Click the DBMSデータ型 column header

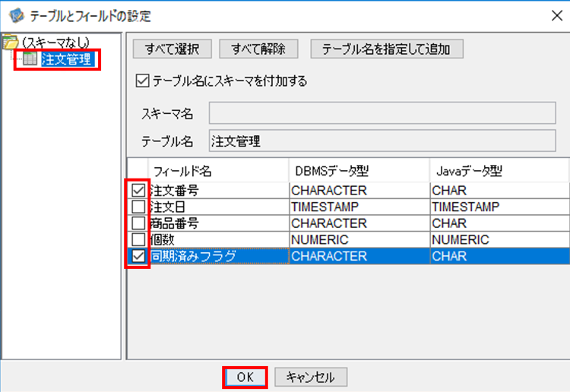[x=359, y=171]
